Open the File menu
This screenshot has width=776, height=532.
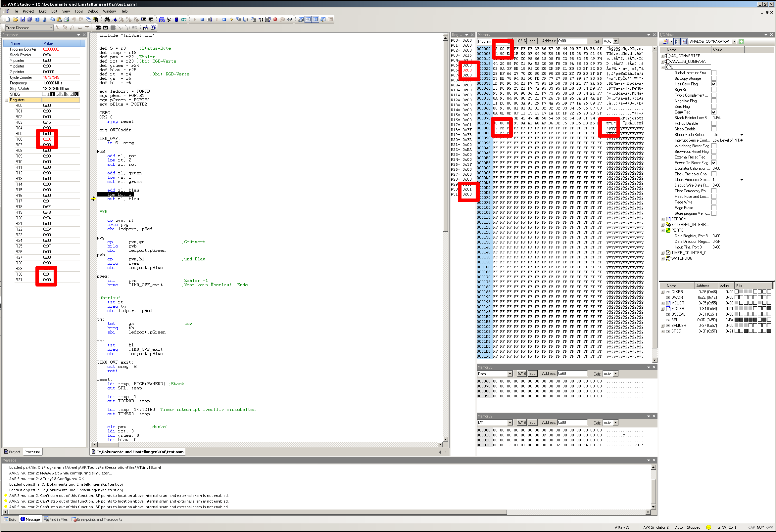15,11
